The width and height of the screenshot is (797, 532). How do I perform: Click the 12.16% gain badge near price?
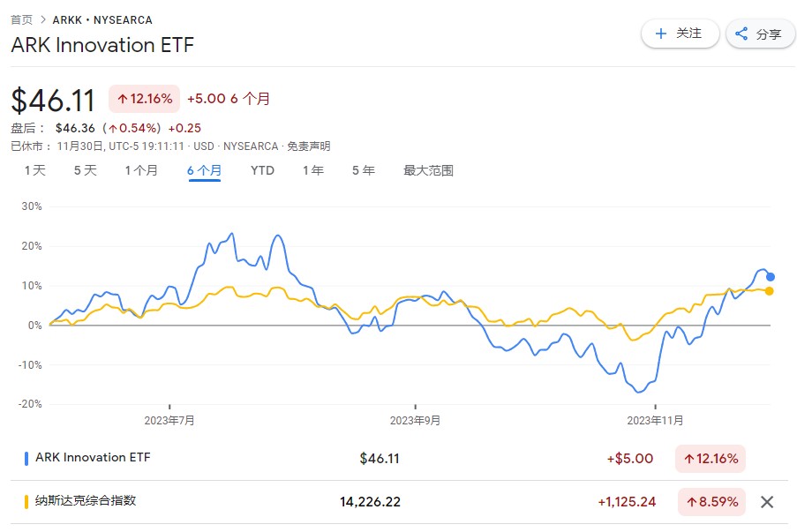144,99
